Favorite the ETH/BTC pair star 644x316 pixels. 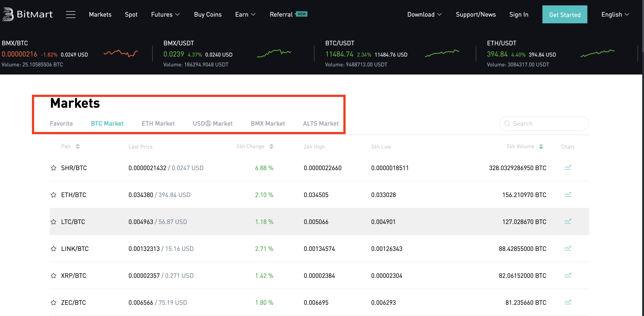click(x=53, y=195)
